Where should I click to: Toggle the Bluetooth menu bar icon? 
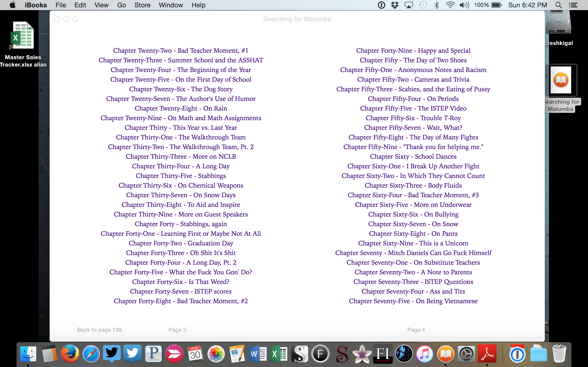click(x=436, y=5)
